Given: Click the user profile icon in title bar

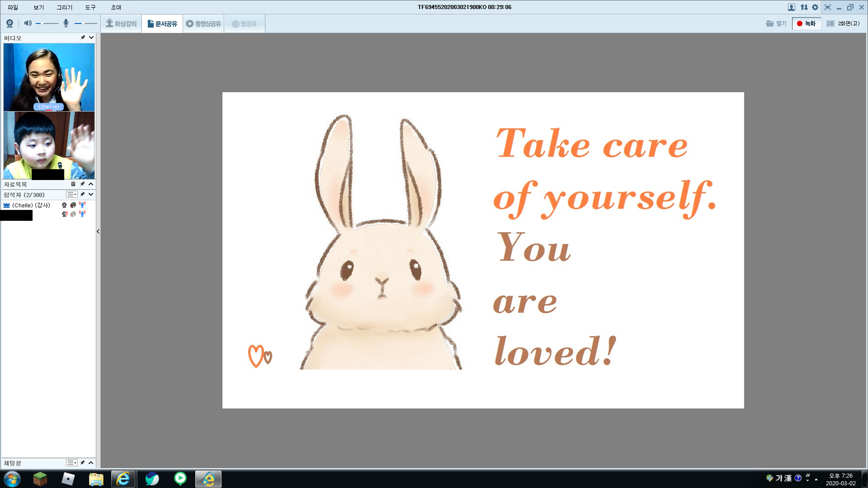Looking at the screenshot, I should (x=792, y=7).
